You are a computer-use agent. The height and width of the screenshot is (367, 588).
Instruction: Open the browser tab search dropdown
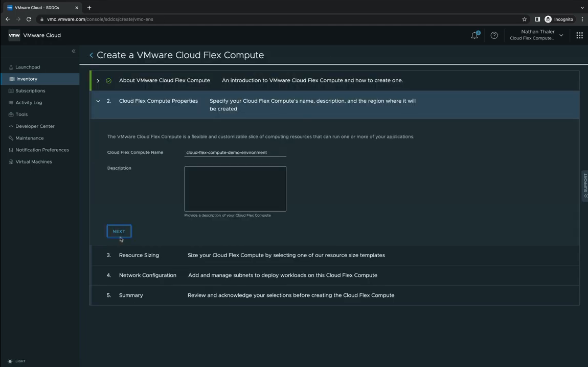click(x=582, y=8)
